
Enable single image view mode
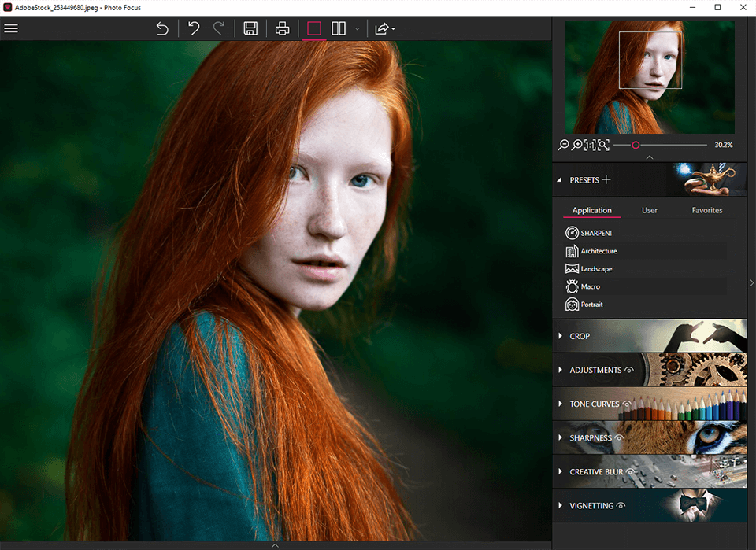314,28
